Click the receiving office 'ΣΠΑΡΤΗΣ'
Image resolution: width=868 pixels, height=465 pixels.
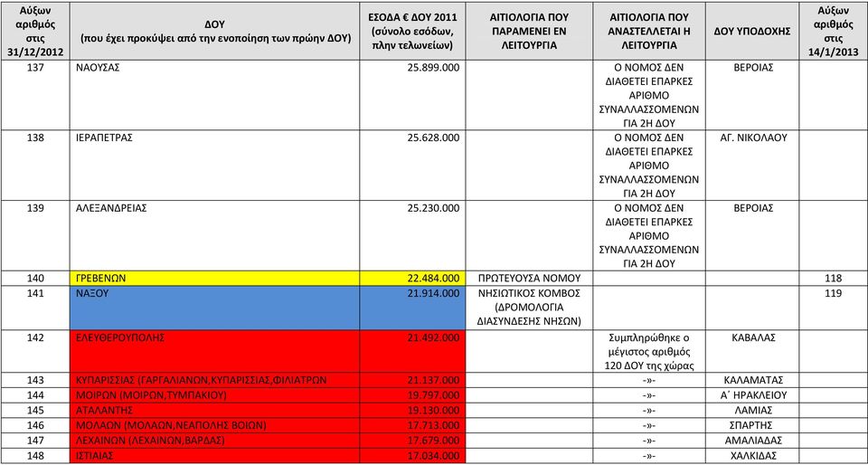pyautogui.click(x=751, y=425)
